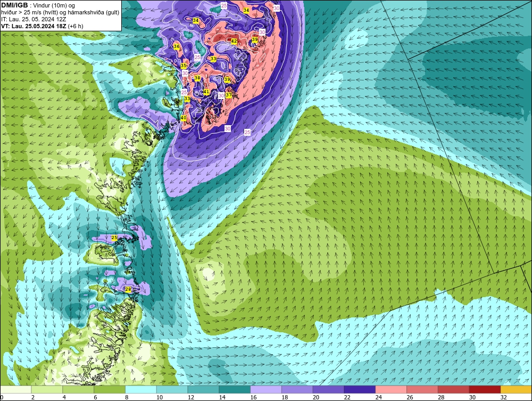Viewport: 532px width, 401px height.
Task: Click the 4–6 m/s light green legend swatch
Action: pyautogui.click(x=78, y=389)
